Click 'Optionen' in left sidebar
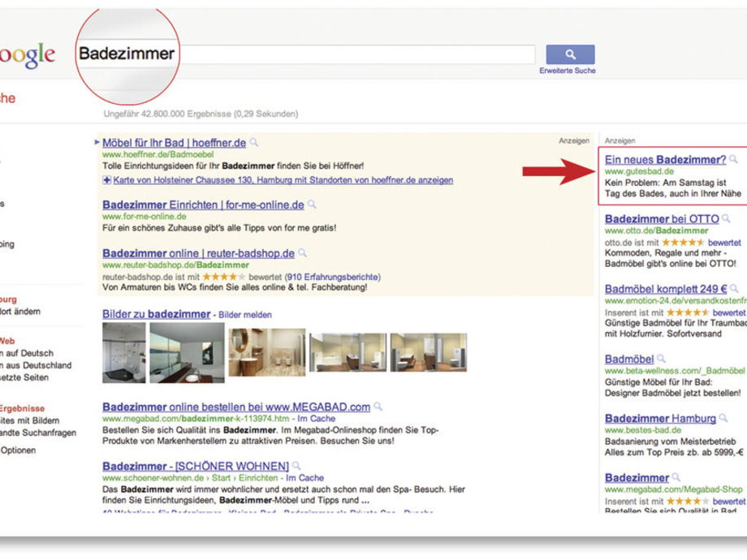 tap(18, 450)
